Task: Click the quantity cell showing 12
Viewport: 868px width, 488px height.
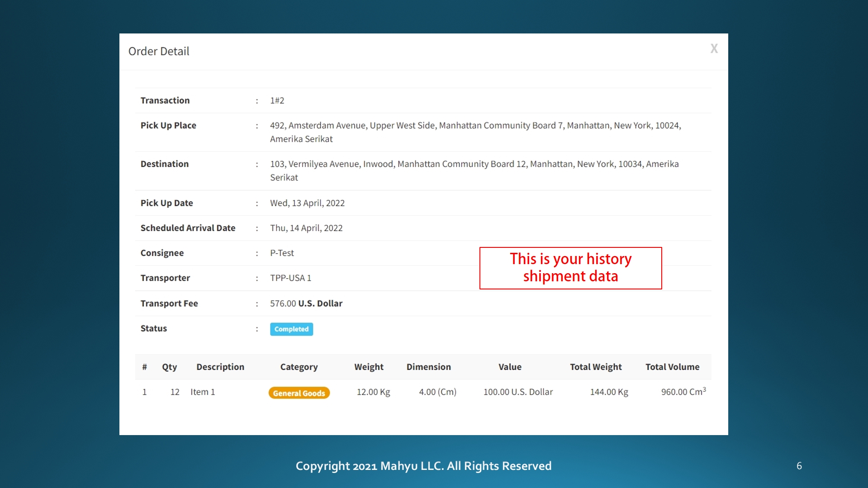Action: (175, 392)
